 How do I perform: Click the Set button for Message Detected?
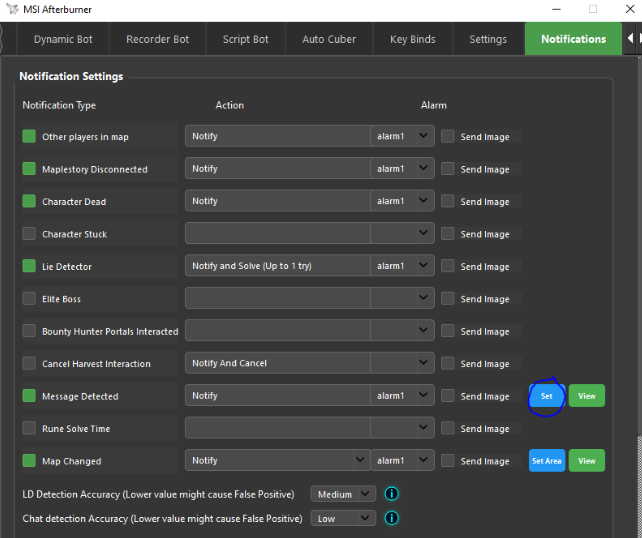click(x=546, y=396)
